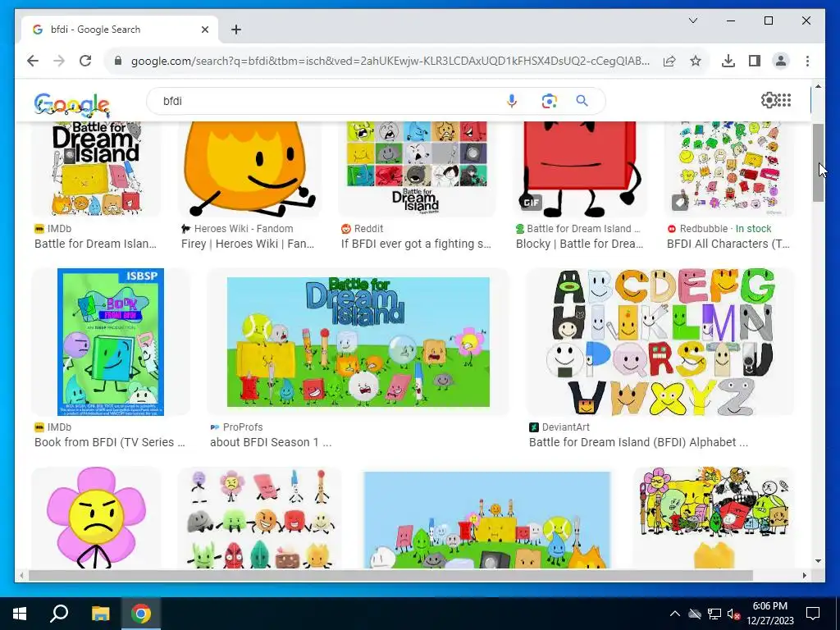The width and height of the screenshot is (840, 630).
Task: Select Battle for Dream Island meadow thumbnail
Action: [358, 342]
